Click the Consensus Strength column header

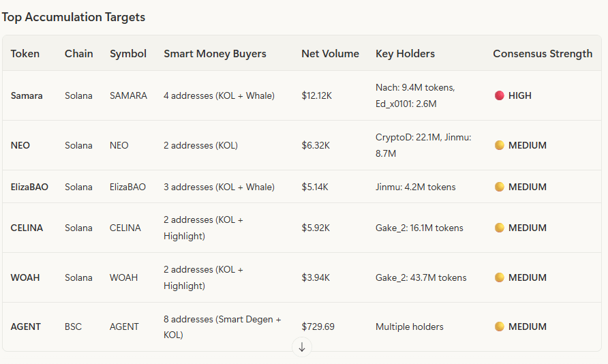click(x=543, y=54)
